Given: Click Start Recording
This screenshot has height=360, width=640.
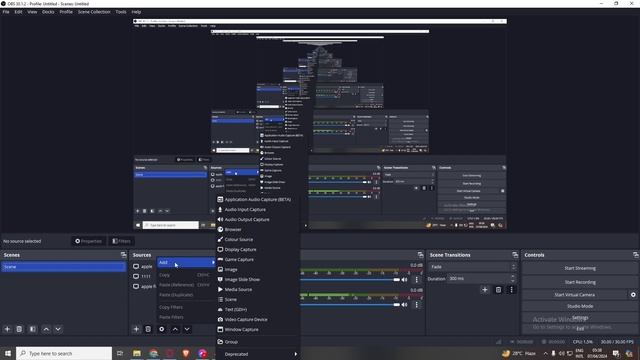Looking at the screenshot, I should [x=580, y=282].
